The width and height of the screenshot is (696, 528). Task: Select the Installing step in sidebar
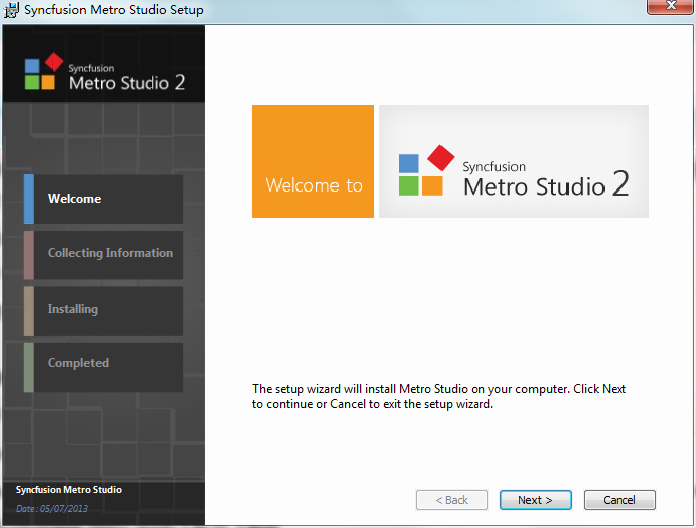(x=103, y=311)
